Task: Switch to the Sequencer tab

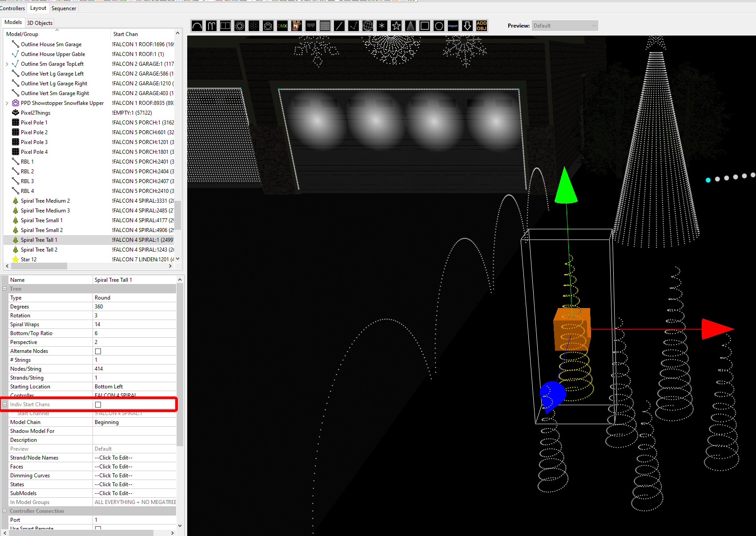Action: tap(64, 8)
